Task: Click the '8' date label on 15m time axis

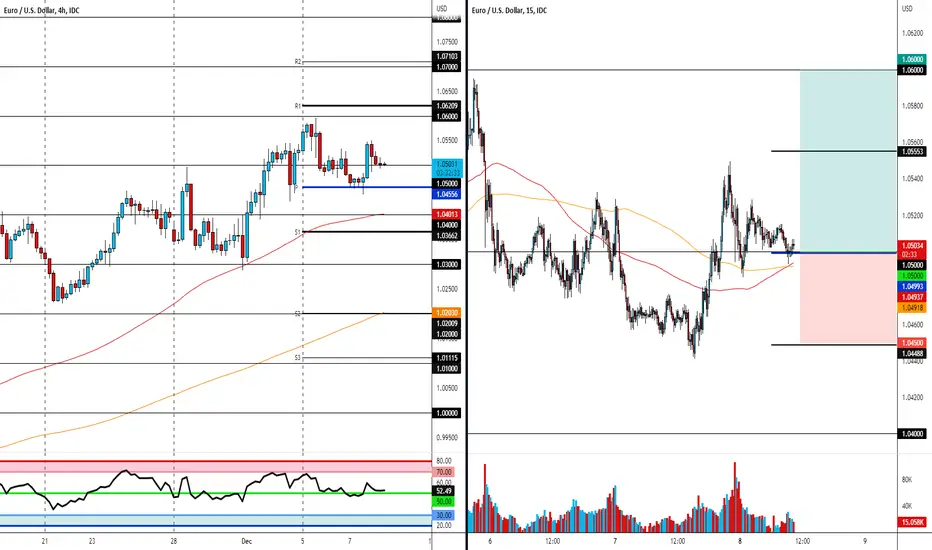Action: (740, 541)
